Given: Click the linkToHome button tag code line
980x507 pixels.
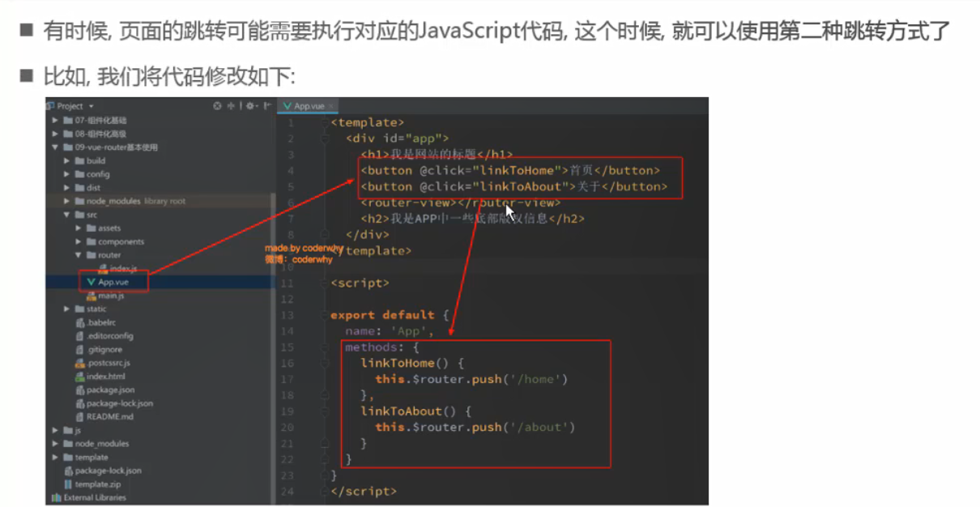Looking at the screenshot, I should pyautogui.click(x=510, y=170).
